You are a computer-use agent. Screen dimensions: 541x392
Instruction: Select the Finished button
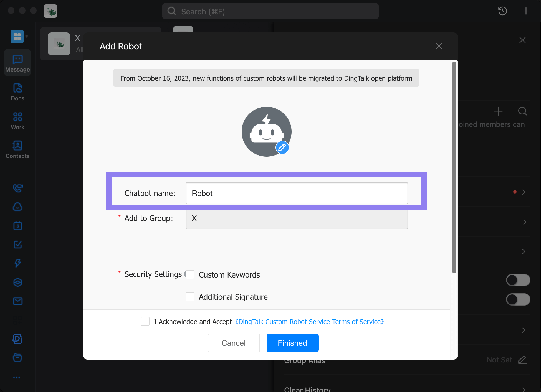tap(292, 343)
